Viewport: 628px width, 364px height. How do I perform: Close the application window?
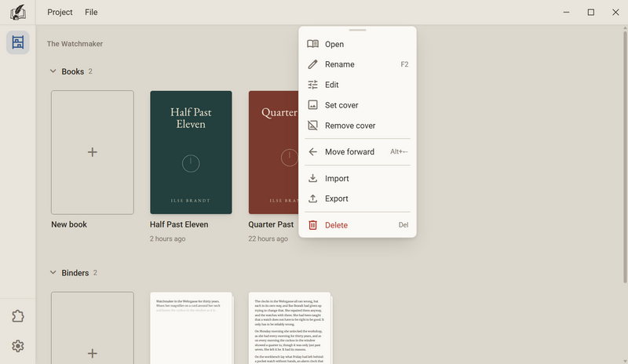pos(615,13)
